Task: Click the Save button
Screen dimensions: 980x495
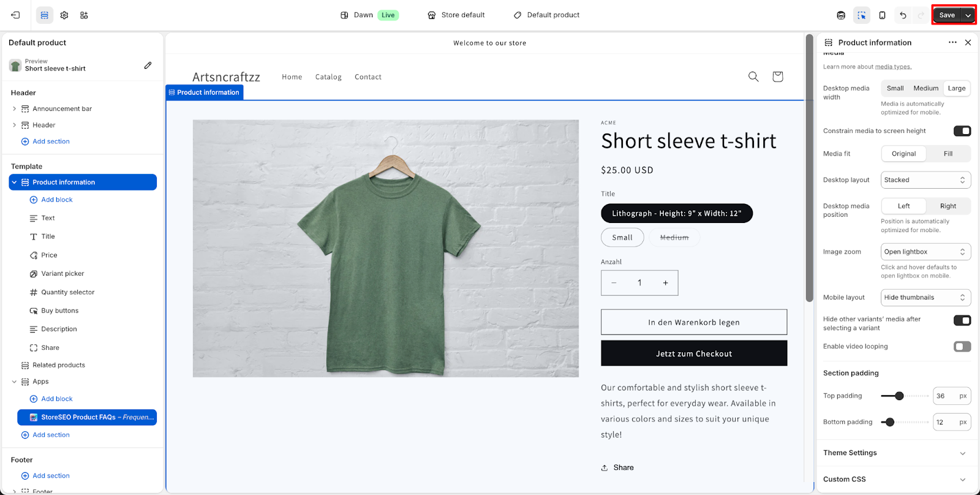Action: tap(947, 15)
